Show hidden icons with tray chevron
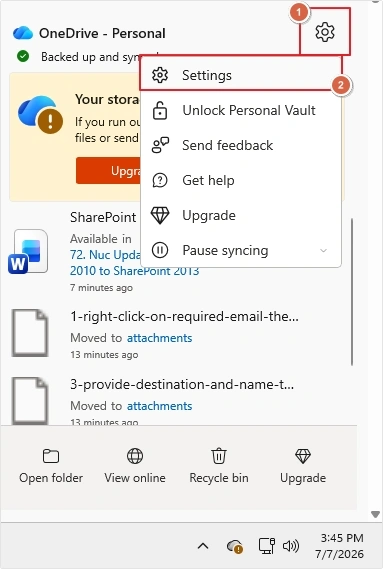 coord(203,546)
